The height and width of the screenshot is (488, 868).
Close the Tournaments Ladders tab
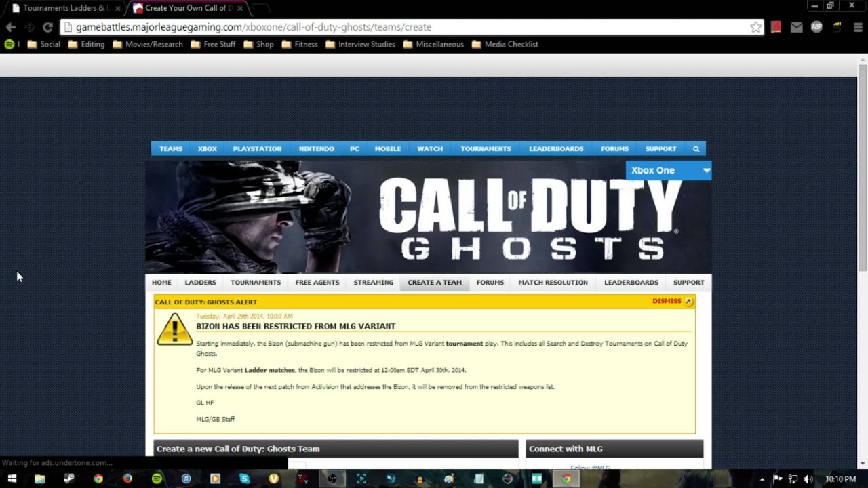point(118,8)
